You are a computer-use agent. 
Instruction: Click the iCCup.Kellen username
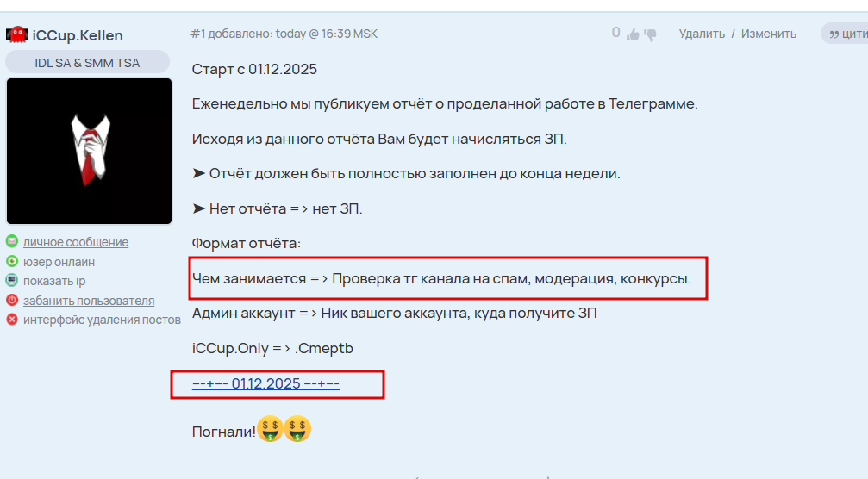pyautogui.click(x=78, y=35)
